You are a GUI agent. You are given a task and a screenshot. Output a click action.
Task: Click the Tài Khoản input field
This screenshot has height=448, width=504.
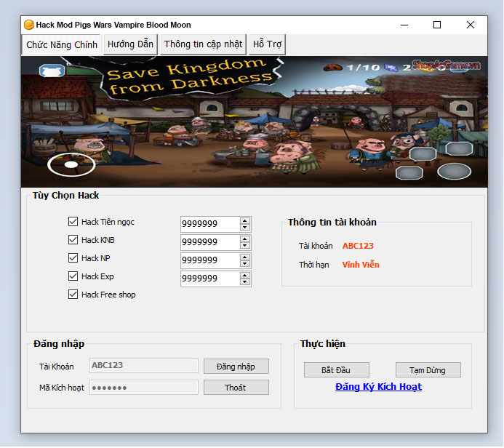144,366
